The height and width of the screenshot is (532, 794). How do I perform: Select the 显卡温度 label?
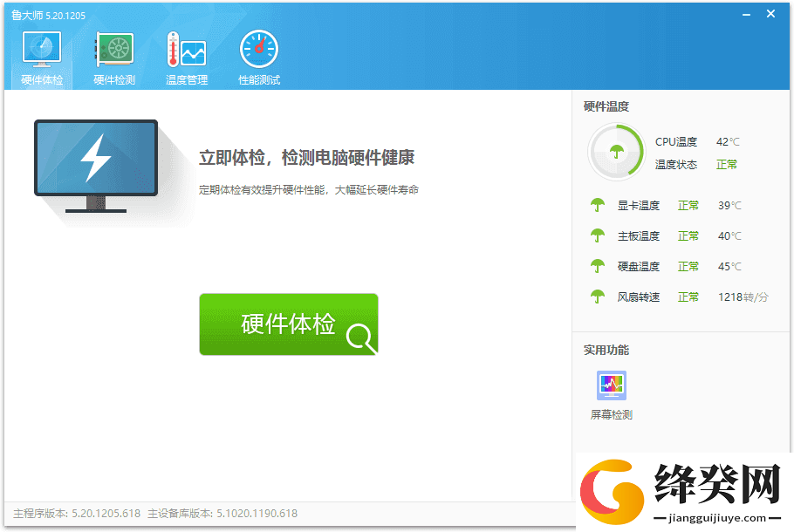coord(639,206)
